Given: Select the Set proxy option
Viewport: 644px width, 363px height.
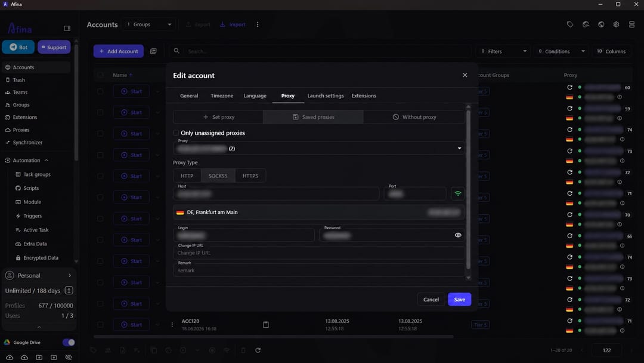Looking at the screenshot, I should tap(218, 117).
